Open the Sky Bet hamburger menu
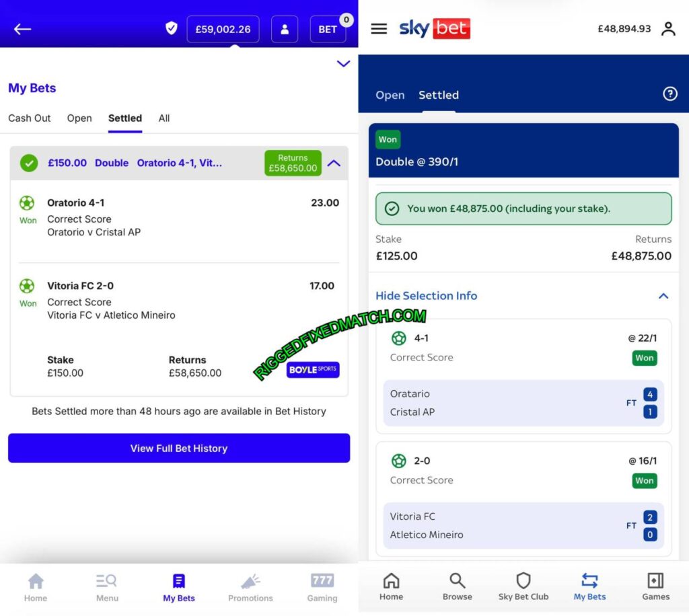This screenshot has height=616, width=689. (379, 29)
